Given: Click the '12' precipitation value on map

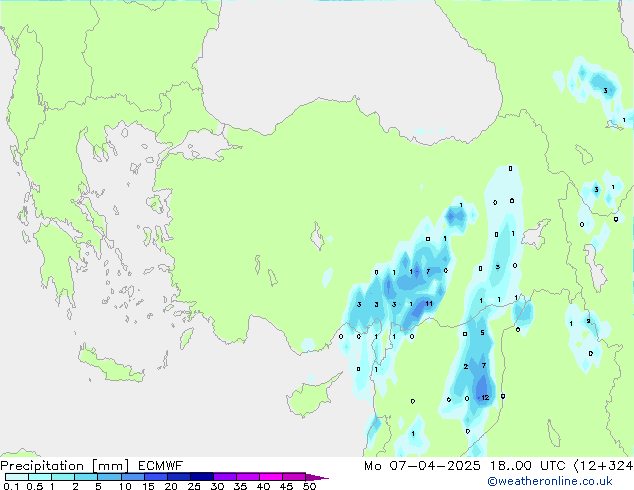Looking at the screenshot, I should pos(485,397).
